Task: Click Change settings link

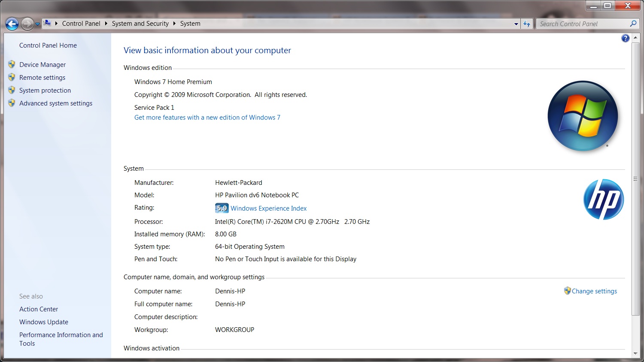Action: 594,291
